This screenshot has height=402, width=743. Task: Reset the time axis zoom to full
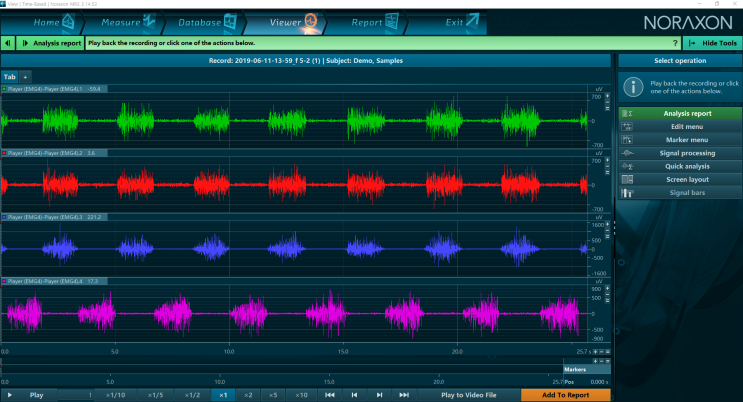pyautogui.click(x=607, y=352)
